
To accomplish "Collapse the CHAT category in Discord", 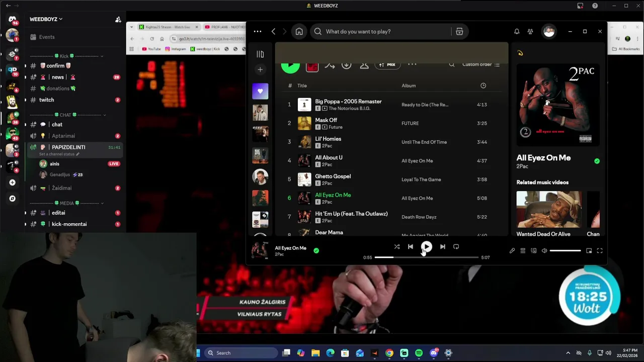I will (68, 115).
